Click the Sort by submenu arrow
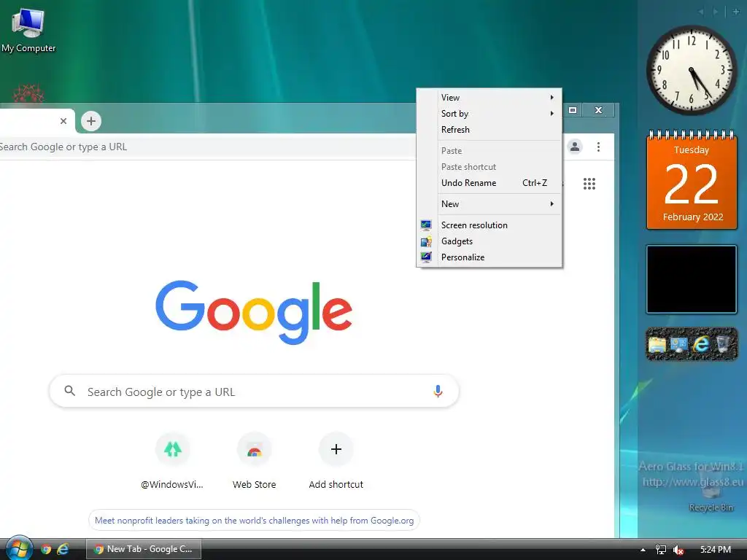Screen dimensions: 747x560 [552, 114]
